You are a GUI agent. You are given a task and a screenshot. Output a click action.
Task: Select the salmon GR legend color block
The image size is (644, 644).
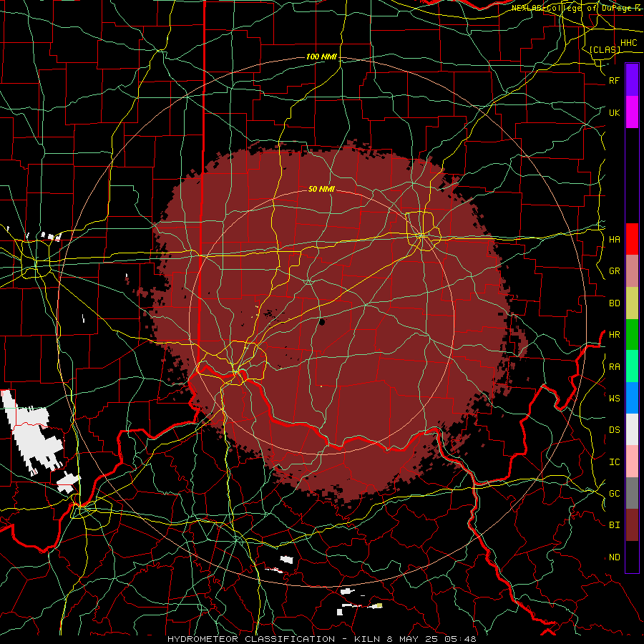point(632,271)
